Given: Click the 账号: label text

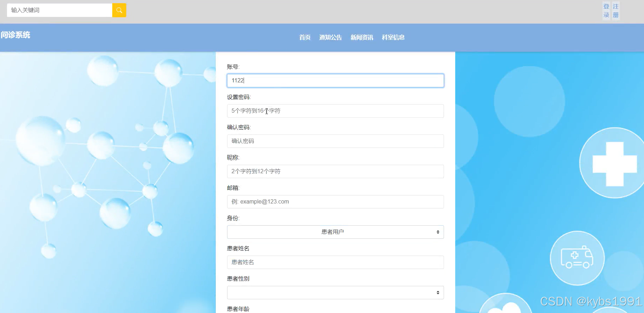Looking at the screenshot, I should click(233, 67).
